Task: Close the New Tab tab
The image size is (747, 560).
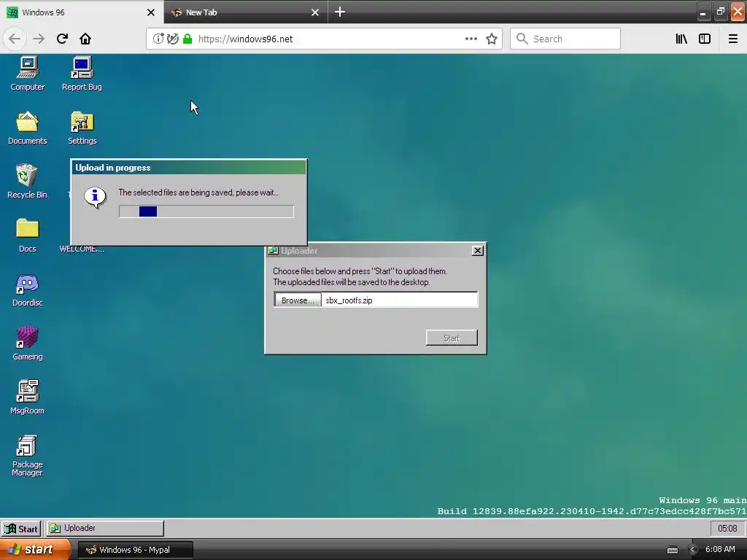Action: pyautogui.click(x=315, y=12)
